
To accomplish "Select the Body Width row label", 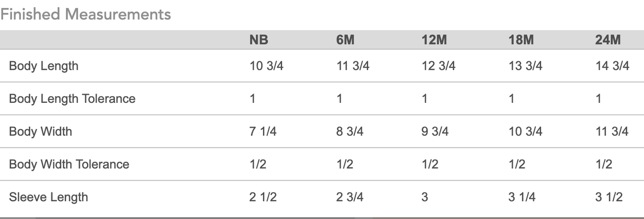I will 41,131.
